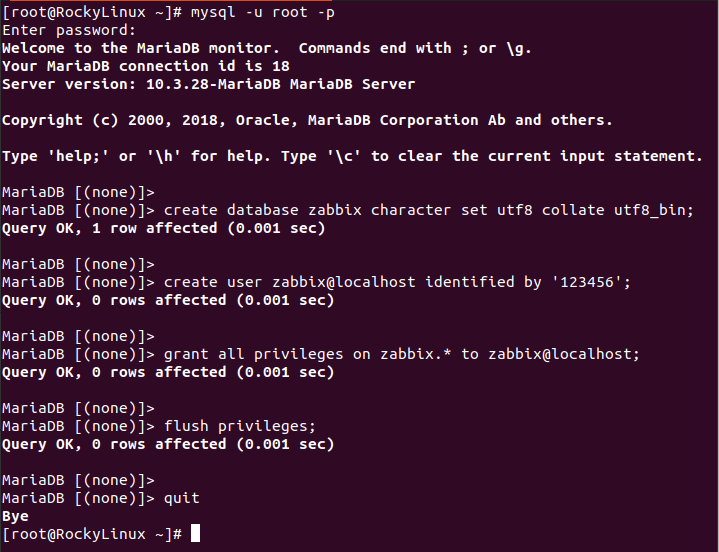Click the 'Query OK, 1 row affected' line

coord(164,228)
